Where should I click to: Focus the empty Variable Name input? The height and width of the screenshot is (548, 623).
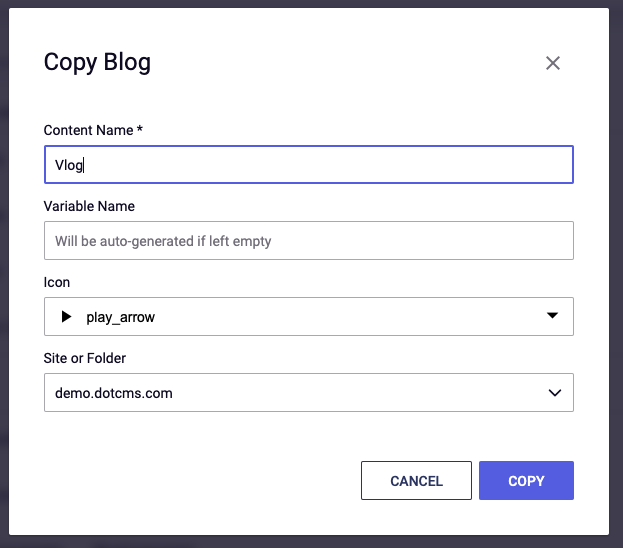pos(309,240)
